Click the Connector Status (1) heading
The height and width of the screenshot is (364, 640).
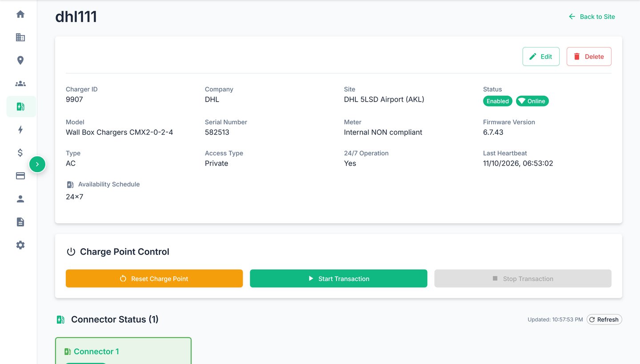coord(115,320)
